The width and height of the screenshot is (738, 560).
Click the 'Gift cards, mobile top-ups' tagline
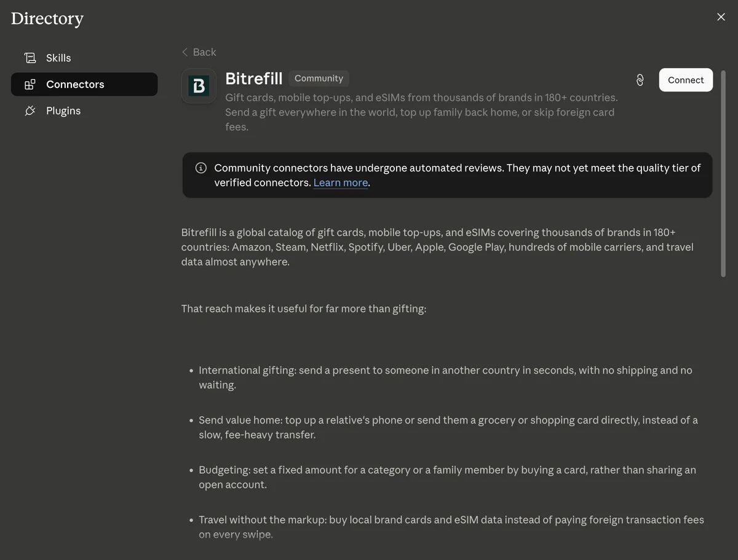coord(421,112)
